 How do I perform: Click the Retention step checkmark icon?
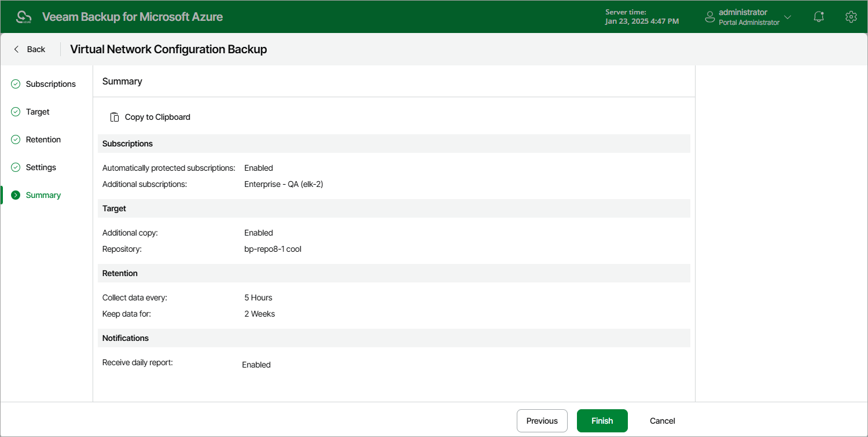(x=16, y=139)
